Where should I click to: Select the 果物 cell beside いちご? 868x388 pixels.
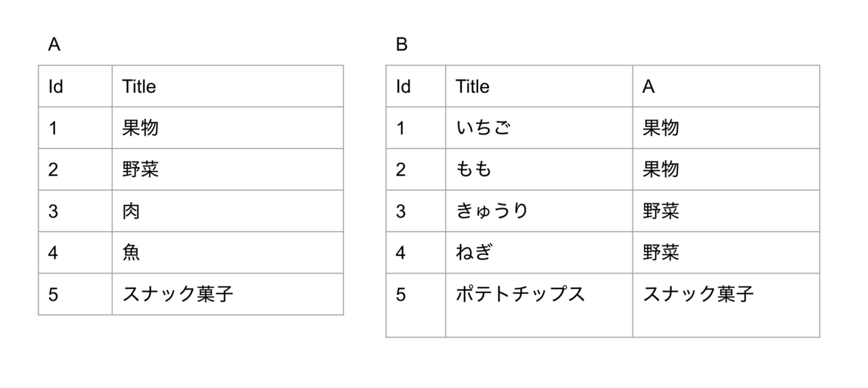(x=726, y=128)
